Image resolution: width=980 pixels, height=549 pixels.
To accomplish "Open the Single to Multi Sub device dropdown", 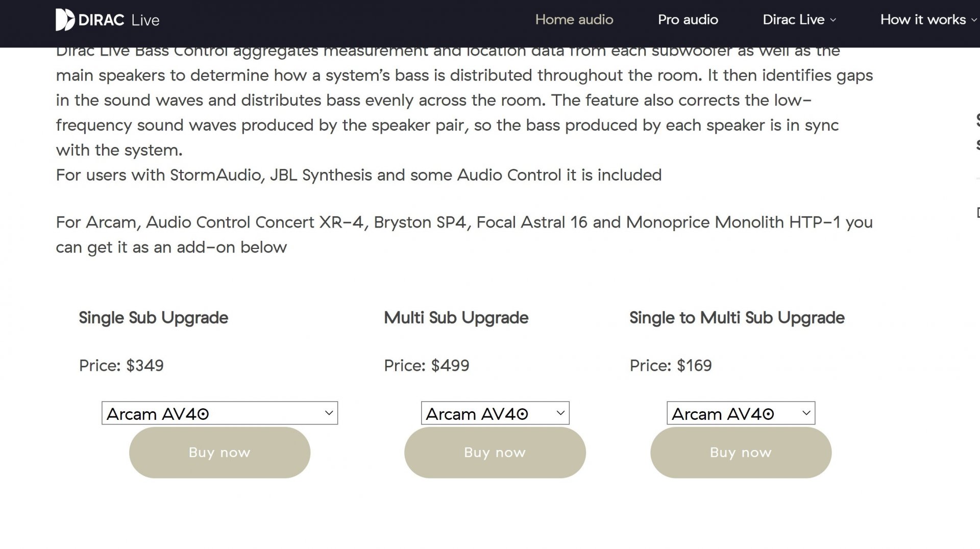I will (x=741, y=413).
